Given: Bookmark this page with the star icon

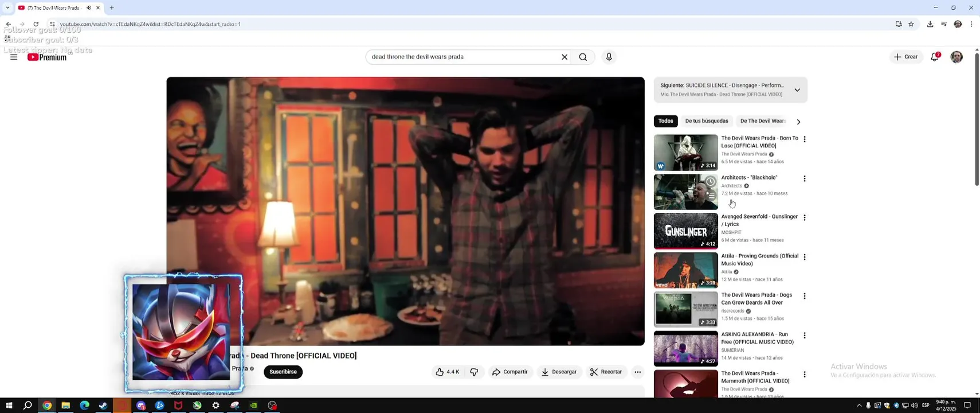Looking at the screenshot, I should click(x=911, y=24).
